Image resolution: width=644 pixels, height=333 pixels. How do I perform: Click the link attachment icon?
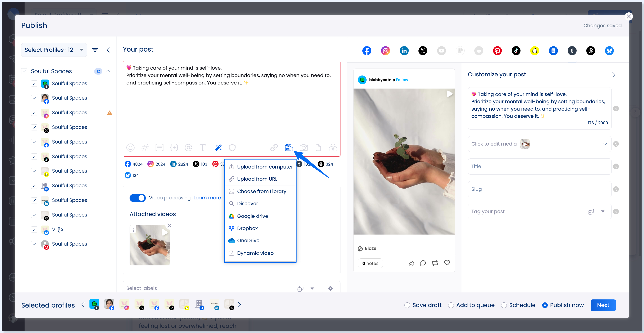pos(274,148)
